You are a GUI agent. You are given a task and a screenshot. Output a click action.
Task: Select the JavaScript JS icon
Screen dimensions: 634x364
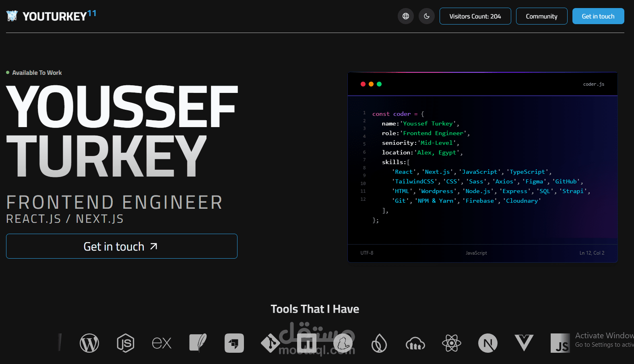tap(560, 343)
